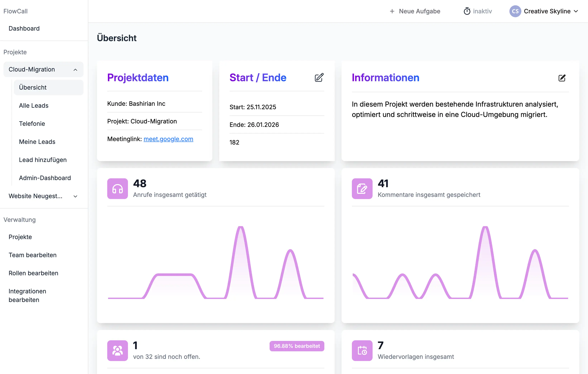
Task: Click the calendar clock Wiedervorlagen icon
Action: [362, 351]
